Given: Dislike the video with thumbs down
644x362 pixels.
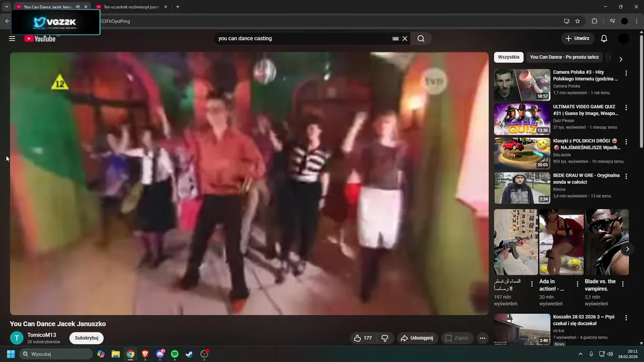Looking at the screenshot, I should click(x=385, y=338).
